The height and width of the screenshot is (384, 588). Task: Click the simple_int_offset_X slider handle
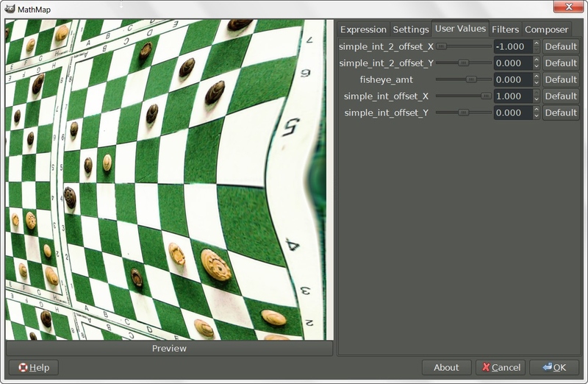click(486, 96)
